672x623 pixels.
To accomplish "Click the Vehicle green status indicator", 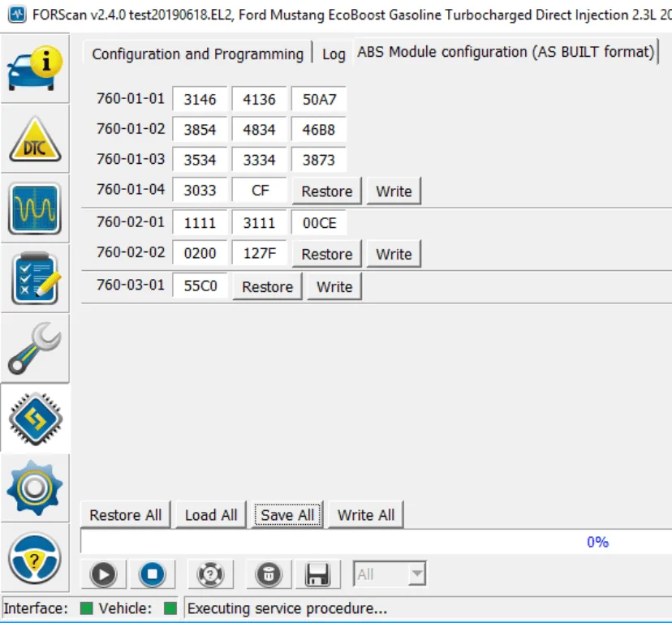I will [x=170, y=608].
